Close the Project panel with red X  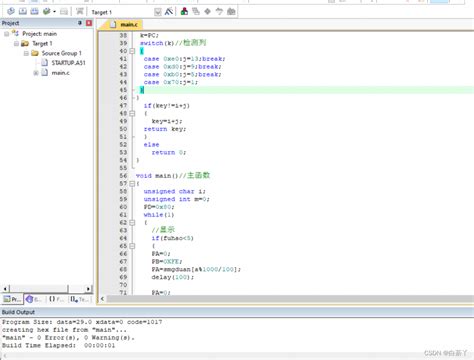89,23
